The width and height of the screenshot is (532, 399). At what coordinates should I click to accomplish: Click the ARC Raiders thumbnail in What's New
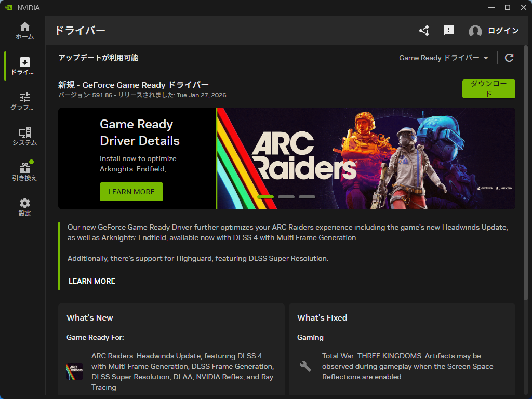pos(74,372)
